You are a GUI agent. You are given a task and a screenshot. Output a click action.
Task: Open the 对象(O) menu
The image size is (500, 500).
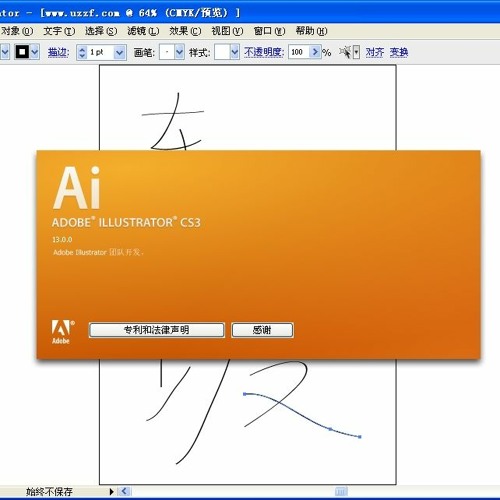(17, 31)
